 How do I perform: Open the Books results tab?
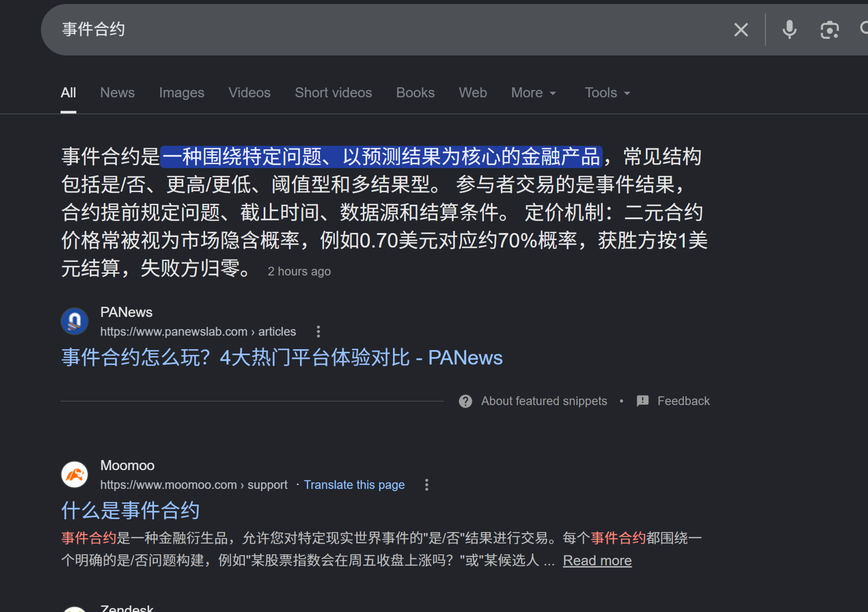pos(415,93)
